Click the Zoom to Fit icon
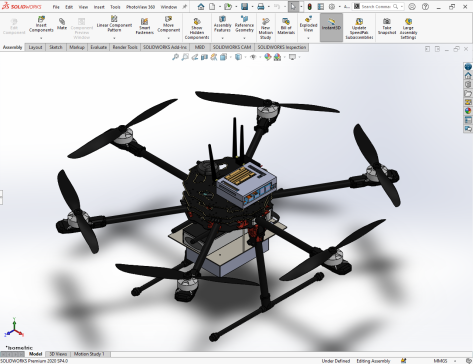The height and width of the screenshot is (364, 473). (x=175, y=57)
